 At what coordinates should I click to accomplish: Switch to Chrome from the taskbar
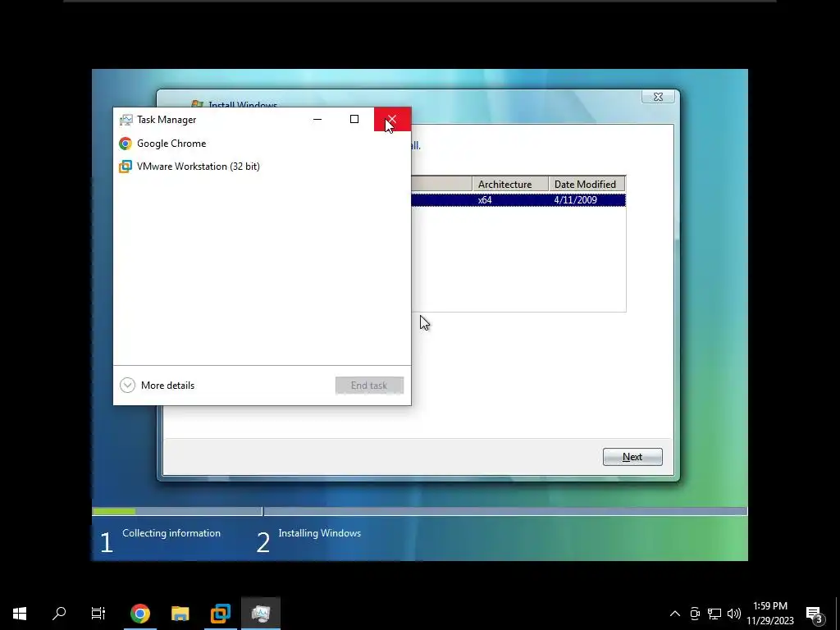[x=139, y=614]
